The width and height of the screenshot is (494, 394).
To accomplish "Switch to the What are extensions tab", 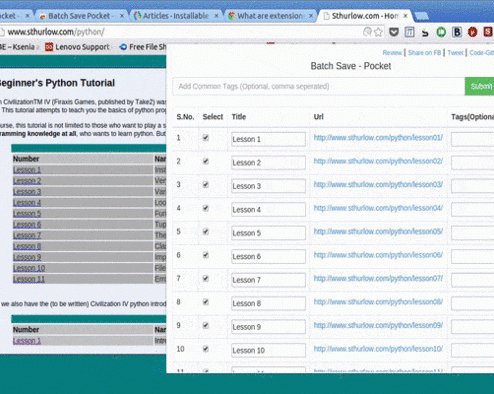I will point(270,16).
